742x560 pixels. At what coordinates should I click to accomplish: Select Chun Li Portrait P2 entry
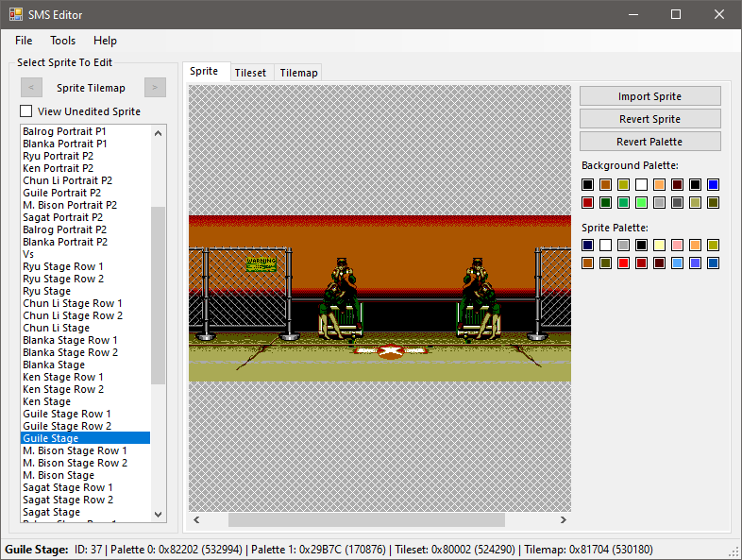tap(86, 180)
